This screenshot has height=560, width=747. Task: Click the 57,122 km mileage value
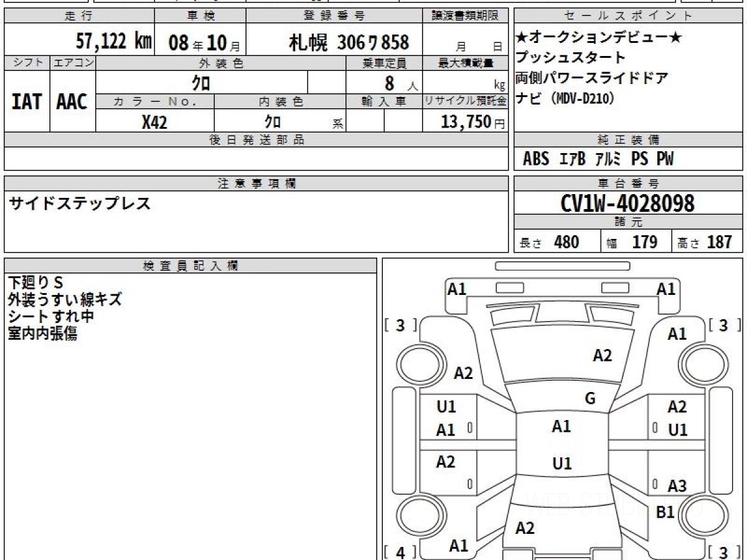113,42
